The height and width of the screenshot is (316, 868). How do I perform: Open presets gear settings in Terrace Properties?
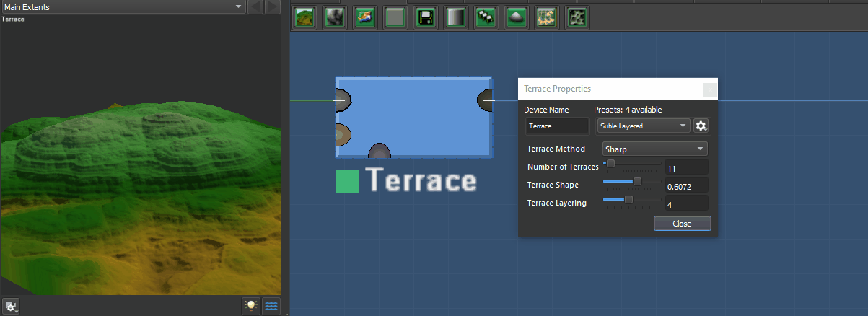coord(701,126)
